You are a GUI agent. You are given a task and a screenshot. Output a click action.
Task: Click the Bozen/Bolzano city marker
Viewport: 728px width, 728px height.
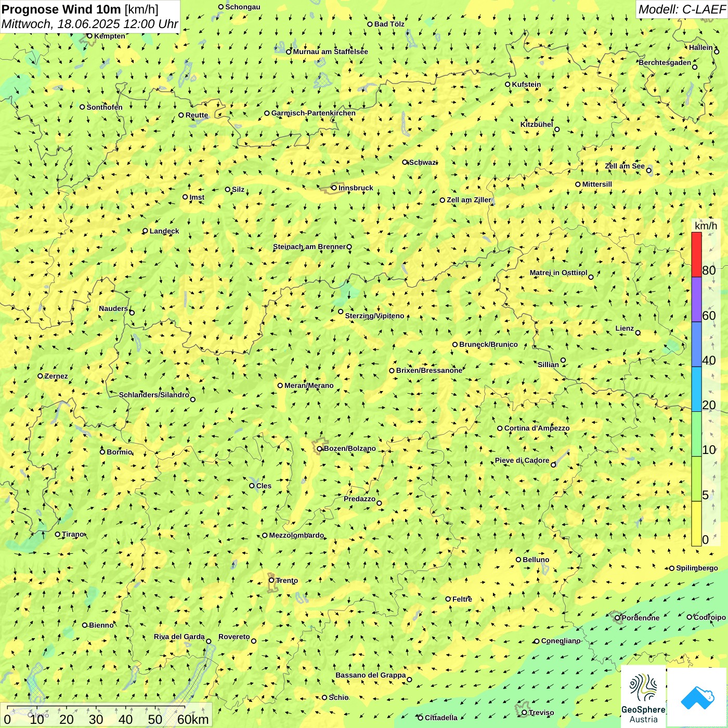[x=319, y=449]
